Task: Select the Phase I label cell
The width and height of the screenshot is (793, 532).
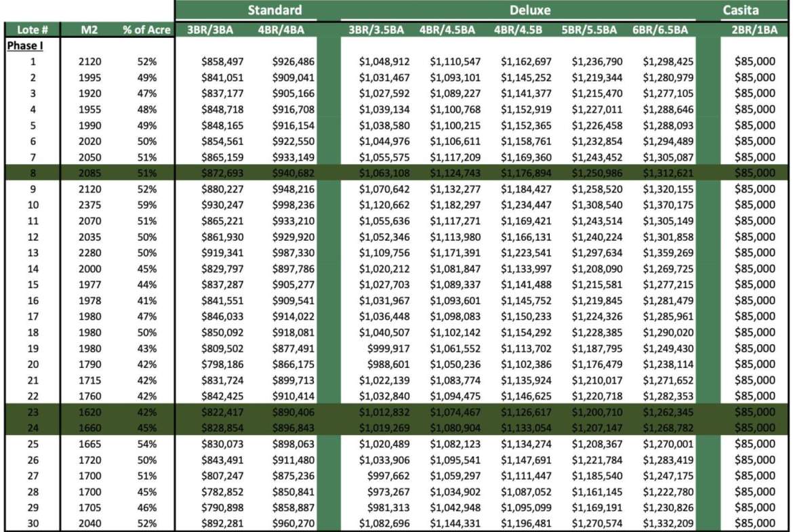Action: tap(24, 45)
